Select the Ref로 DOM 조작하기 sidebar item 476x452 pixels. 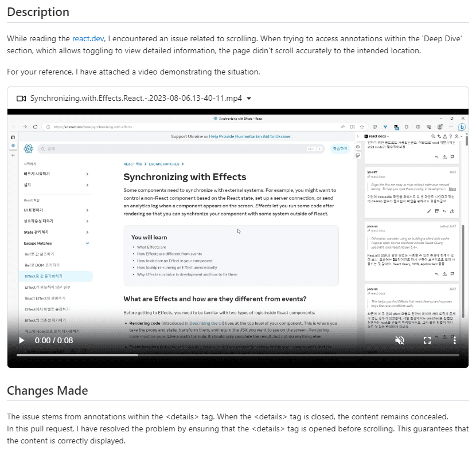pyautogui.click(x=42, y=265)
